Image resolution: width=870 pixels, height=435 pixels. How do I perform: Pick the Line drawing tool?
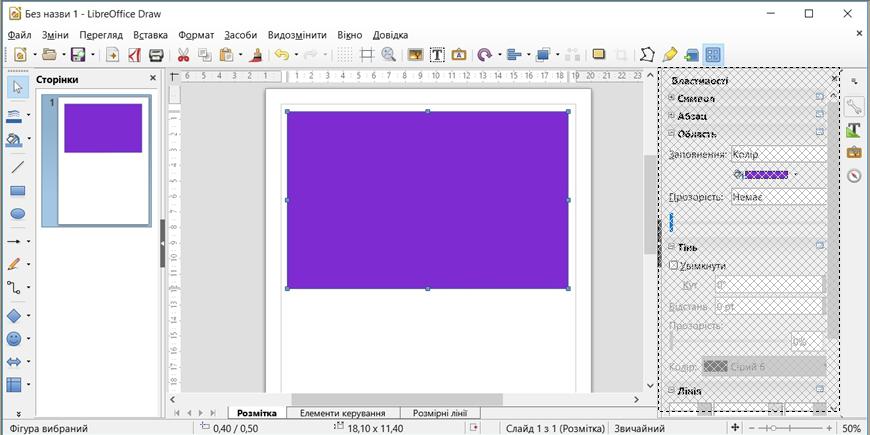click(17, 167)
